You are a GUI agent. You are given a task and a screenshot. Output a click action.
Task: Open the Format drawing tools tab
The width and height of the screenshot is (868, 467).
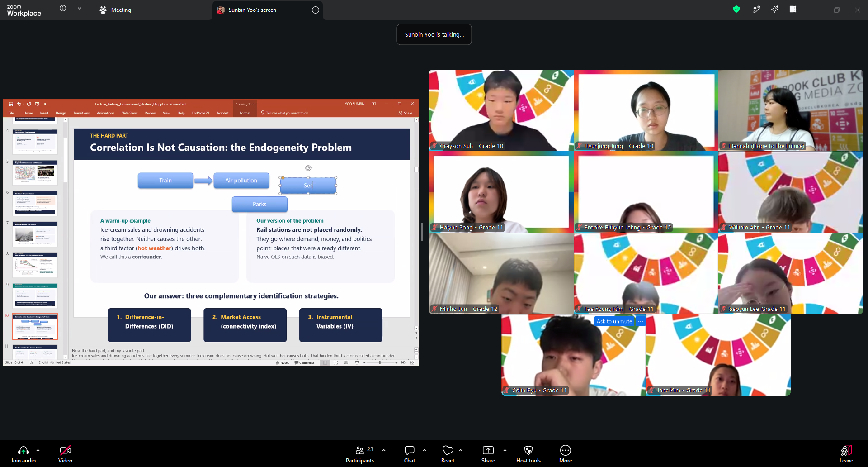(245, 113)
